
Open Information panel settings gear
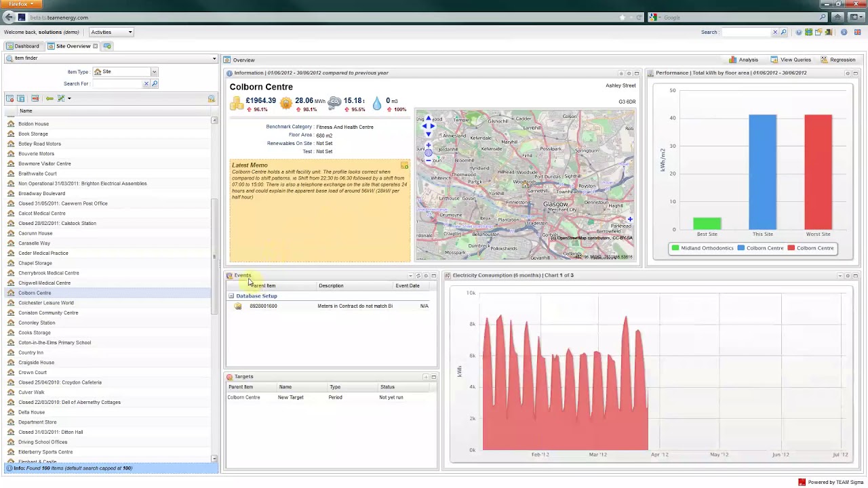[x=629, y=73]
